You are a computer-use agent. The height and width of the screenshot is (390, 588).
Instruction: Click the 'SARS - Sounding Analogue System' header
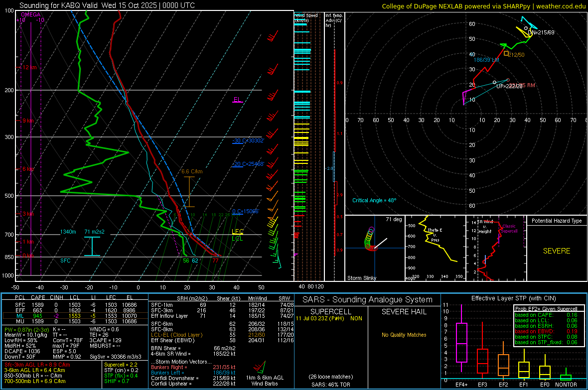pos(368,300)
